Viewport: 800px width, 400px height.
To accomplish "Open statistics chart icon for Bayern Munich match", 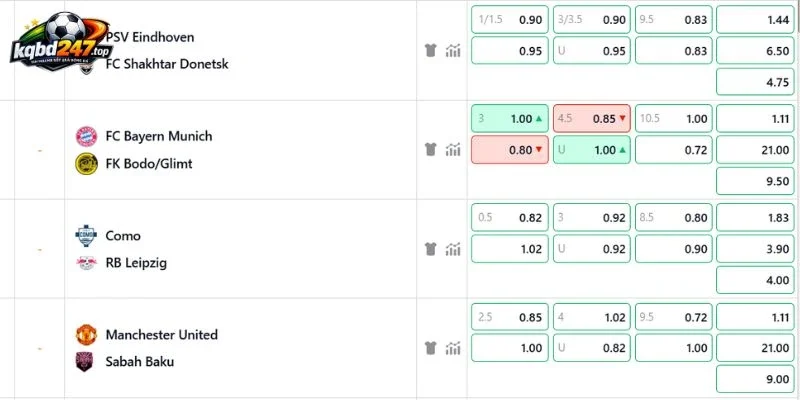I will [x=453, y=149].
